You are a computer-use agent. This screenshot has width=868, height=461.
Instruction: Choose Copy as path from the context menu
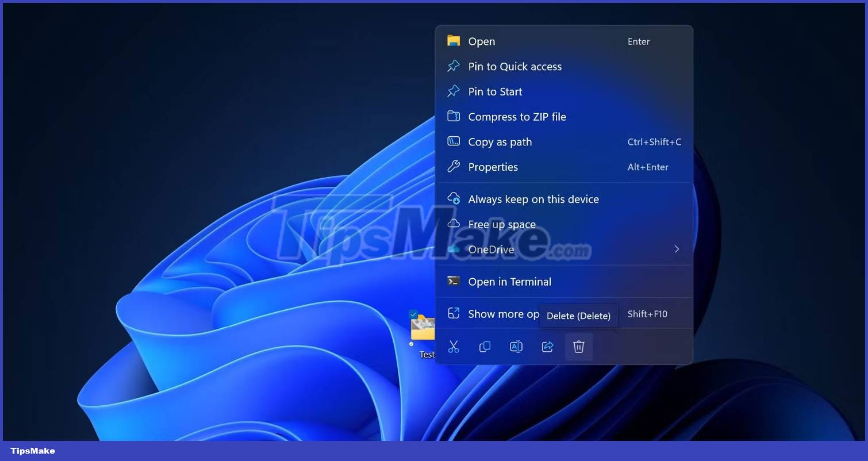point(500,141)
